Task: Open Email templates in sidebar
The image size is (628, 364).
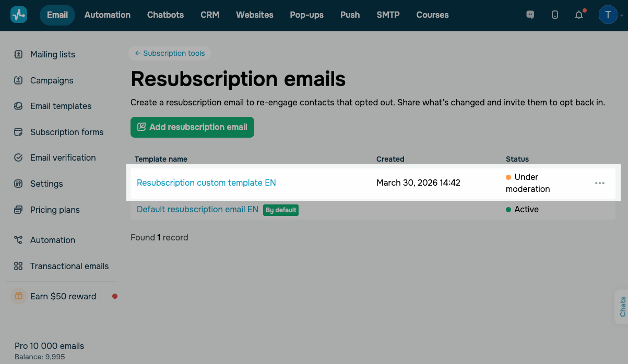Action: click(61, 106)
